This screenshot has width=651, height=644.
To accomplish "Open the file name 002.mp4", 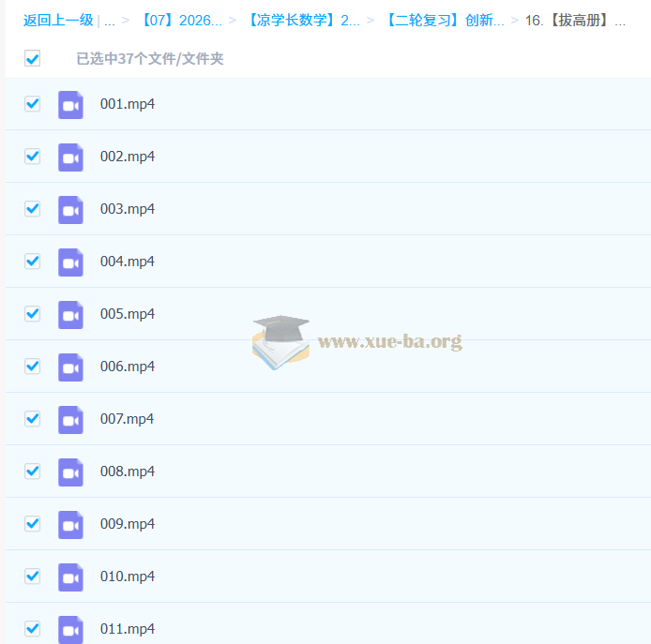I will [128, 157].
